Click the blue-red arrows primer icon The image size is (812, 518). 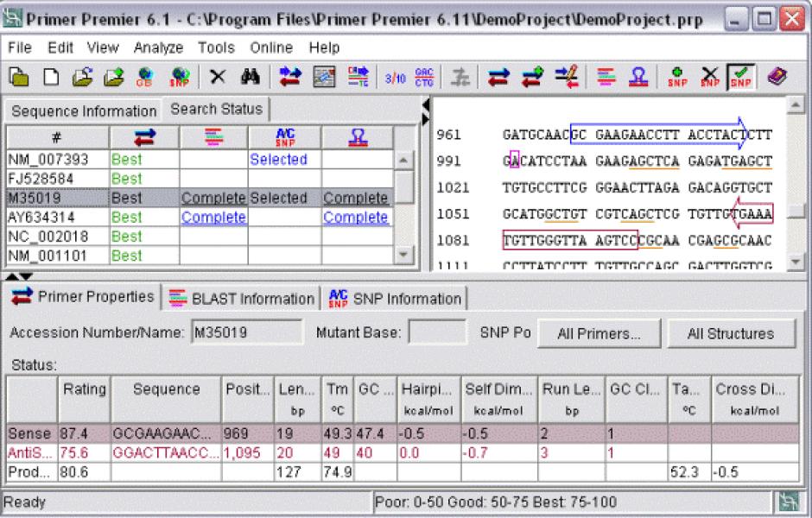(x=498, y=78)
